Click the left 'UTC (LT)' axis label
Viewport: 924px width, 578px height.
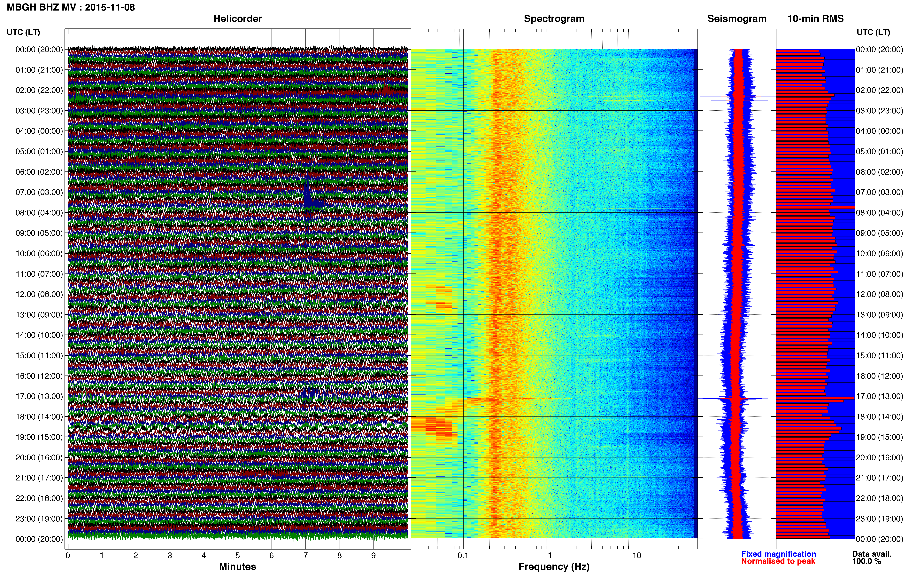pos(23,32)
